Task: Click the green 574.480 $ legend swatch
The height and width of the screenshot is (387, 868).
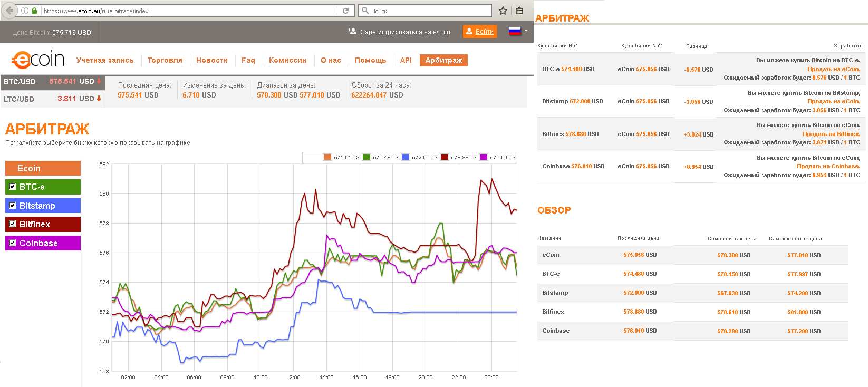Action: point(367,157)
